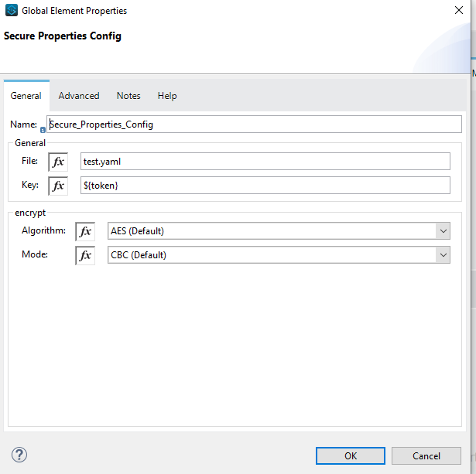Expand the Mode dropdown arrow
Screen dimensions: 476x474
click(x=443, y=255)
